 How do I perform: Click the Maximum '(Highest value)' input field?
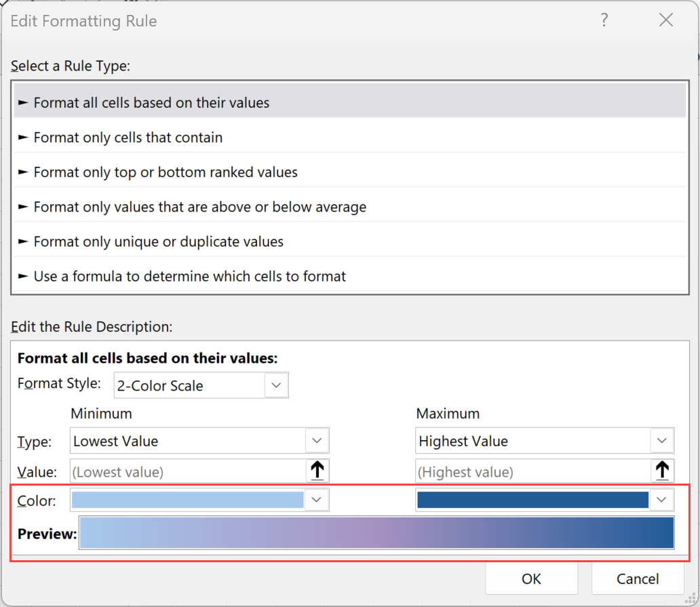[x=532, y=471]
